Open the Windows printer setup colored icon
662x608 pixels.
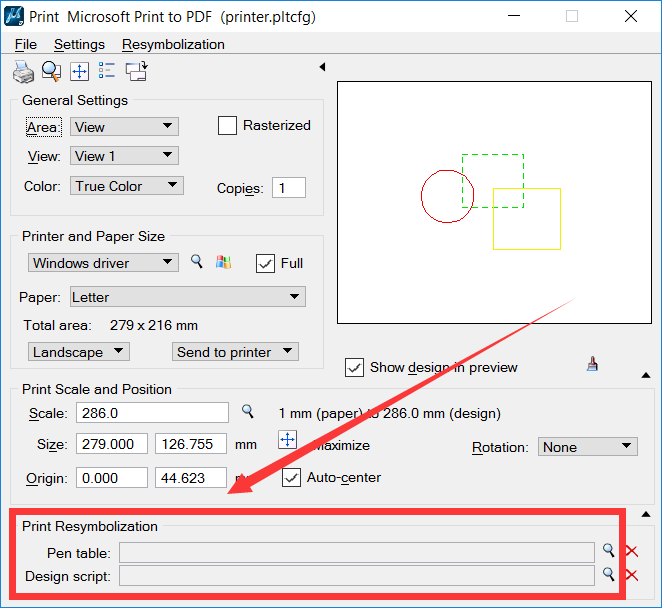[223, 262]
